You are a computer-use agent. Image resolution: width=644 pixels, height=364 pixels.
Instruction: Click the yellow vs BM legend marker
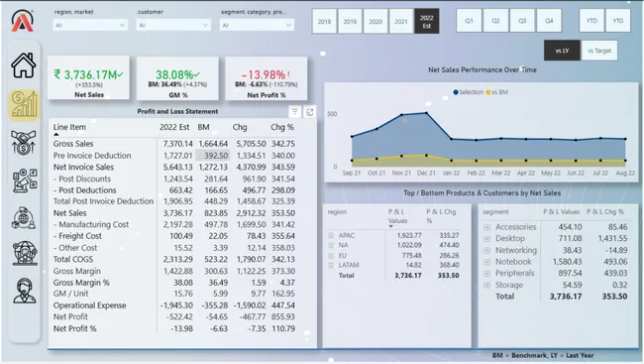click(x=487, y=92)
